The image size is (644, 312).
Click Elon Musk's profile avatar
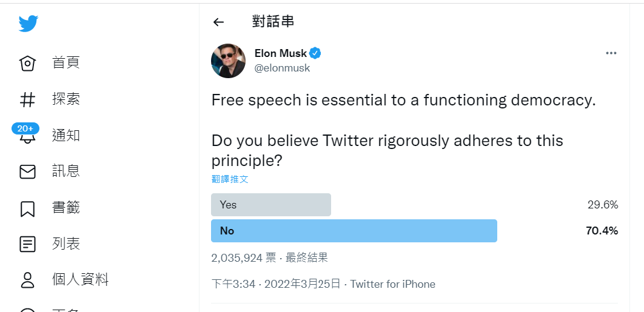[x=228, y=61]
